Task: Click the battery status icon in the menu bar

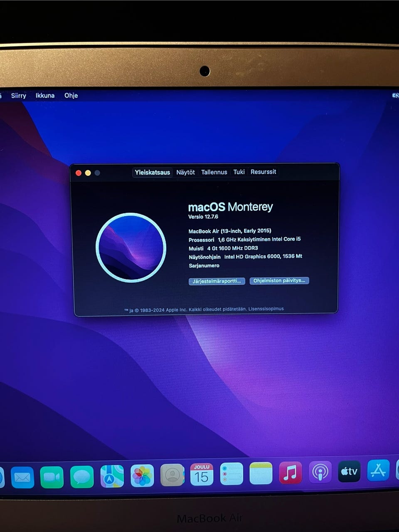Action: tap(395, 96)
